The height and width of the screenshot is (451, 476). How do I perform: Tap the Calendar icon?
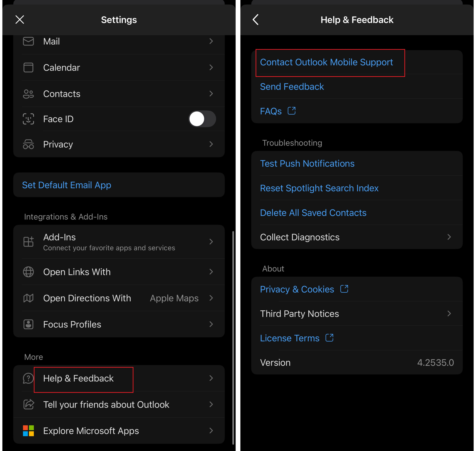[28, 68]
